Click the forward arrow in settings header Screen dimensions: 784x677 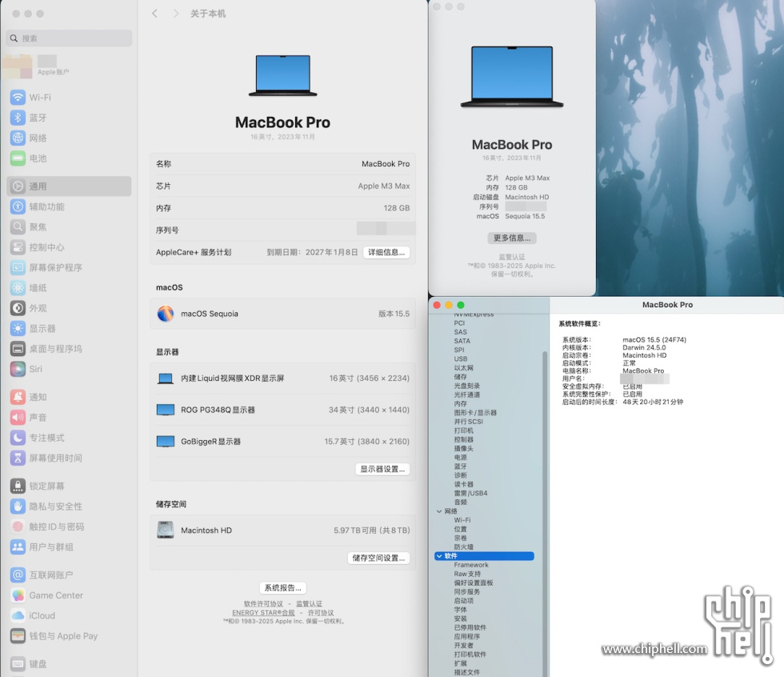point(175,14)
